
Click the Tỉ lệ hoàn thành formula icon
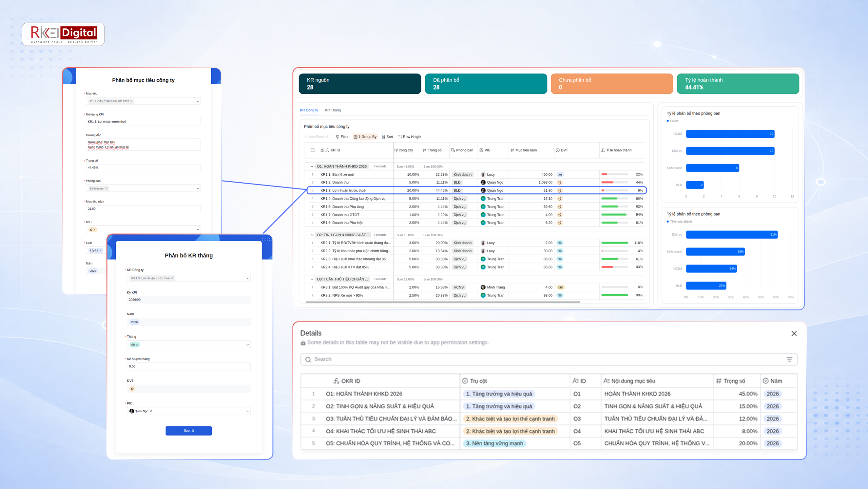click(x=603, y=150)
